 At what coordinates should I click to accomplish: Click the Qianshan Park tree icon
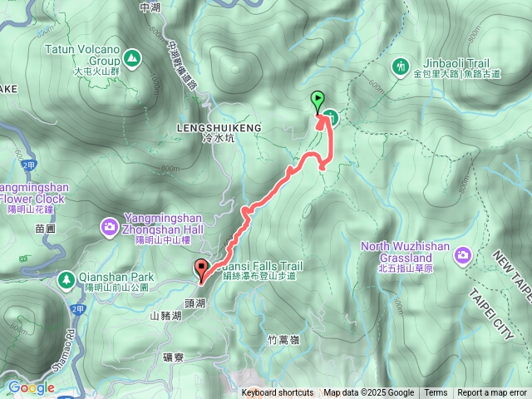click(x=66, y=281)
